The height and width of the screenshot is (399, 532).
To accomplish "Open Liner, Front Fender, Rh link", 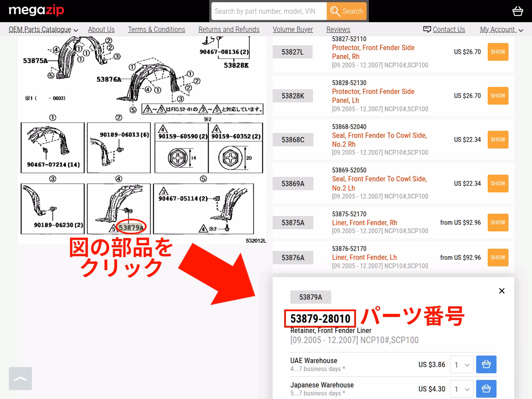I will (364, 223).
